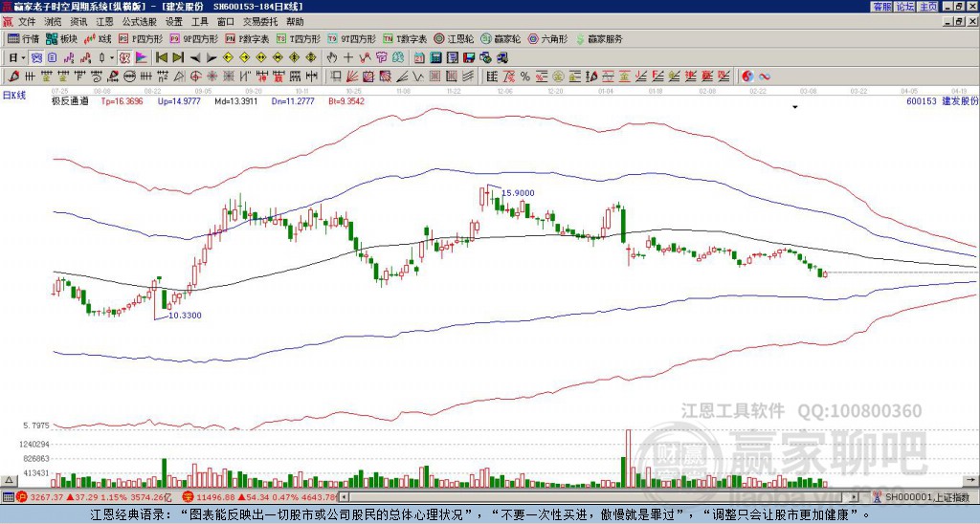Viewport: 980px width, 524px height.
Task: Open the P数字表 tool
Action: coord(247,38)
